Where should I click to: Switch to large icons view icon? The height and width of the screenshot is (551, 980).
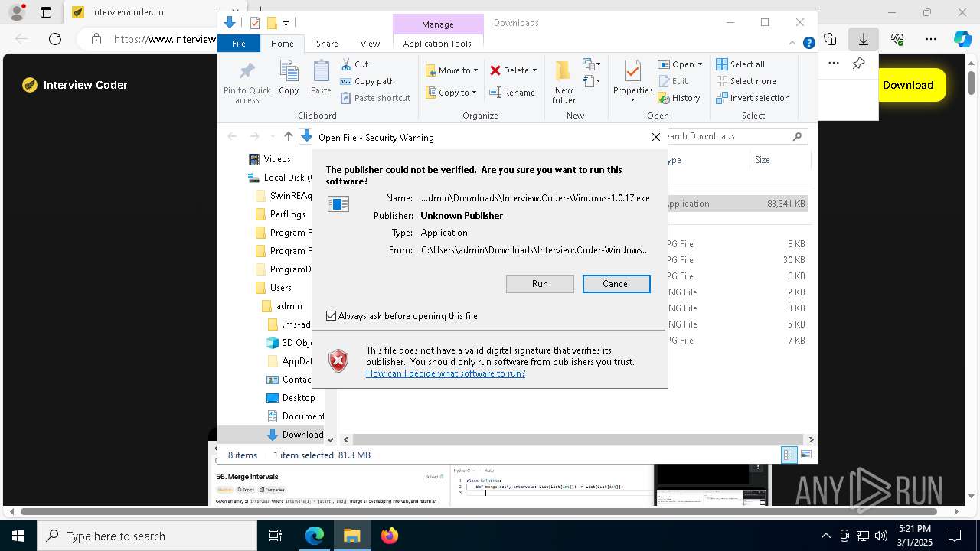pyautogui.click(x=805, y=455)
